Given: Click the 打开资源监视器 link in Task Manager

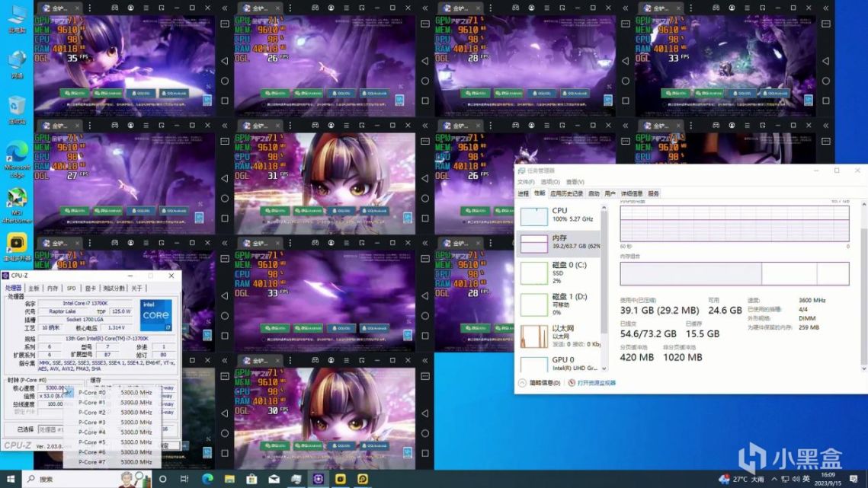Looking at the screenshot, I should click(596, 383).
